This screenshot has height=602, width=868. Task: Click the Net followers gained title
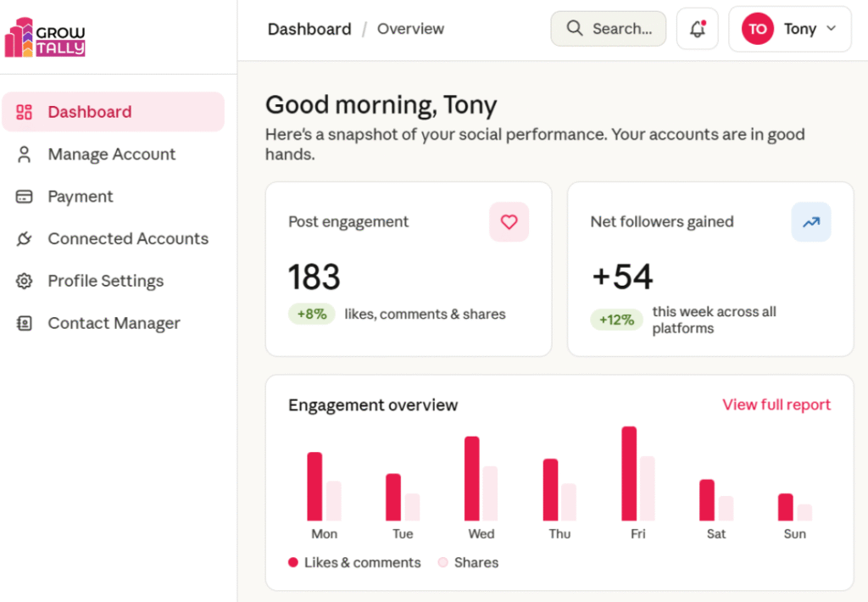coord(661,222)
